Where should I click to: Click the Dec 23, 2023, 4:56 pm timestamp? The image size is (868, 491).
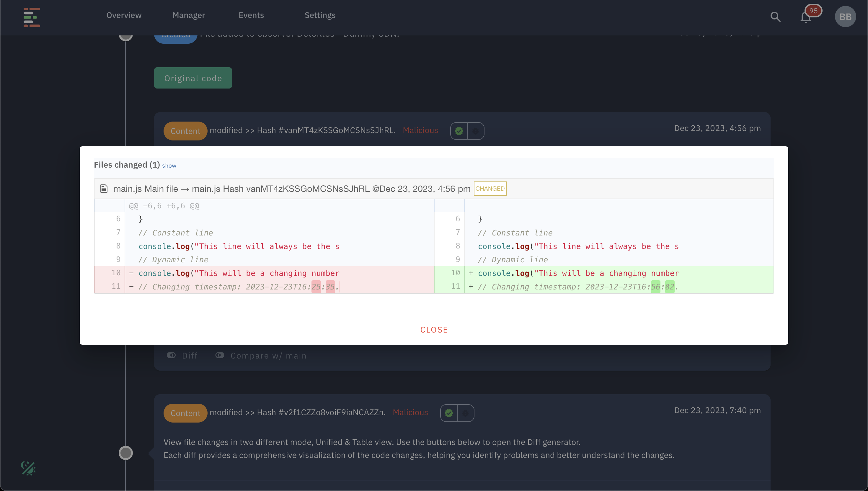click(x=717, y=128)
